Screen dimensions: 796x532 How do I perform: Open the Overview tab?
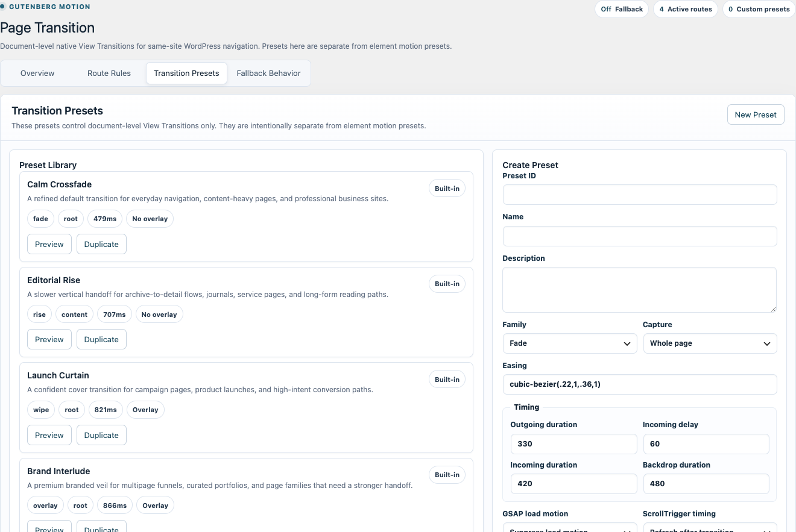coord(37,74)
